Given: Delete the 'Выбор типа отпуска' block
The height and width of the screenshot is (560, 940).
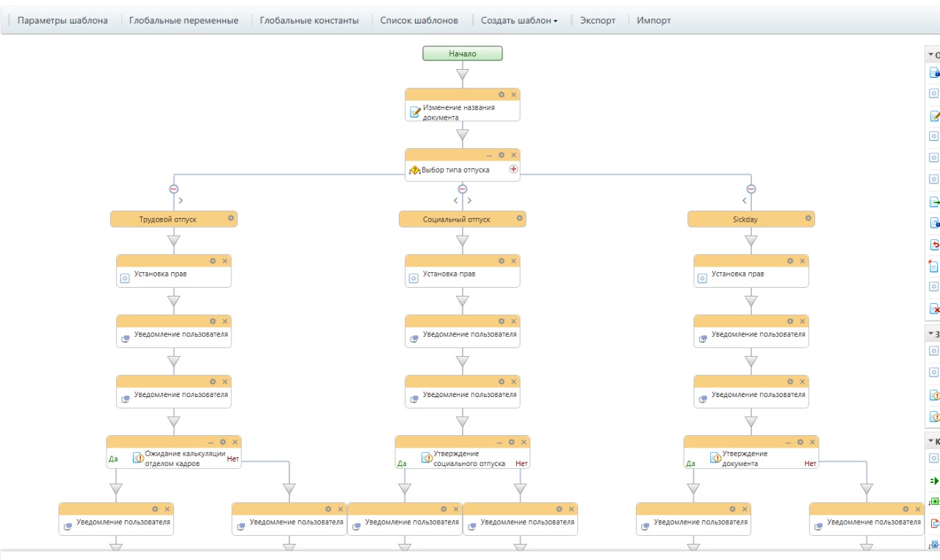Looking at the screenshot, I should (x=514, y=155).
